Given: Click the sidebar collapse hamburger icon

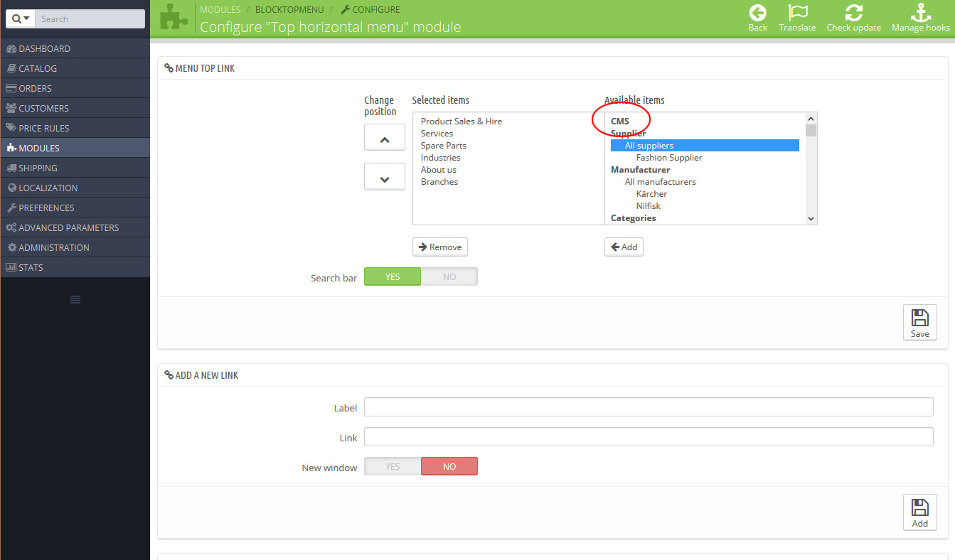Looking at the screenshot, I should click(75, 299).
